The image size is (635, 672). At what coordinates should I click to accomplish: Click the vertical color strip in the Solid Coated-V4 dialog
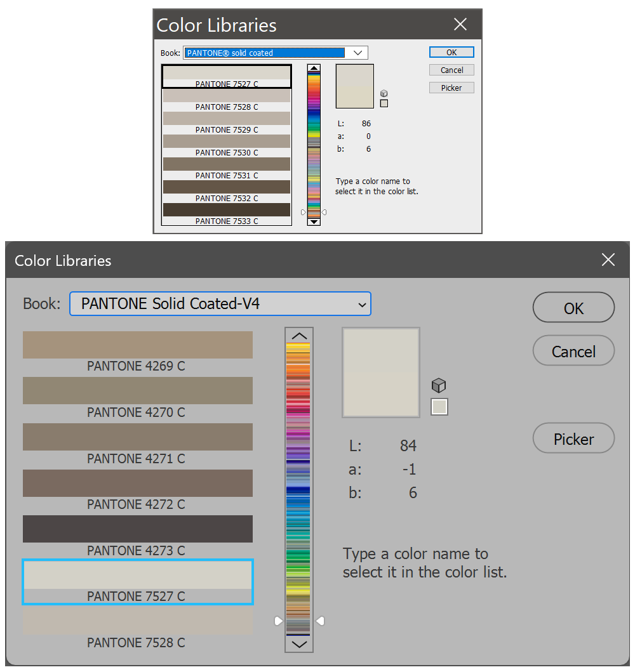(x=298, y=489)
